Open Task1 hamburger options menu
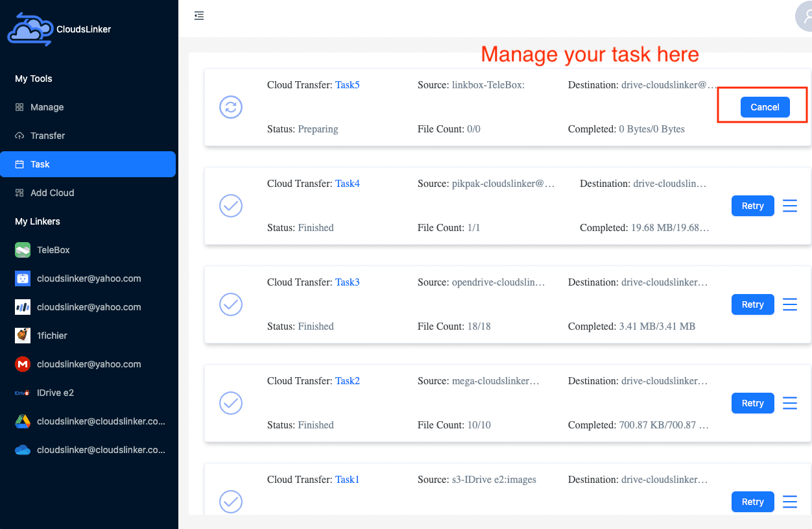The image size is (812, 529). tap(790, 502)
